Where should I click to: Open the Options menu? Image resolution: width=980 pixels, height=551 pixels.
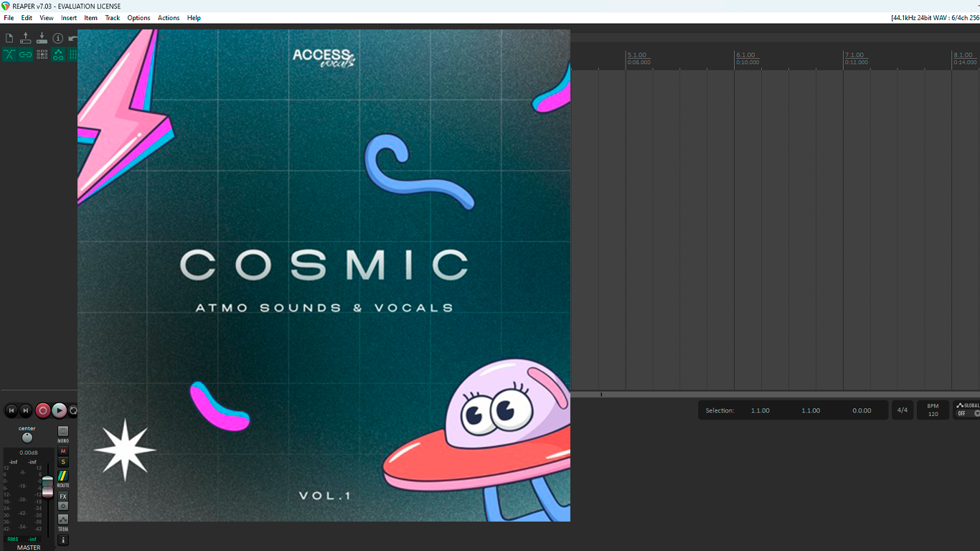[139, 18]
